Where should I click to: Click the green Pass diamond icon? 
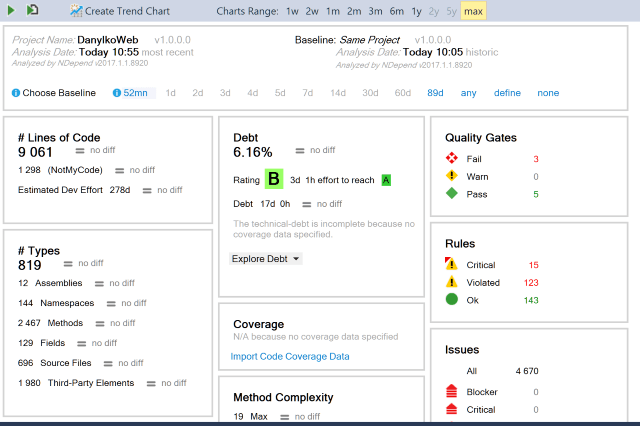(x=451, y=193)
